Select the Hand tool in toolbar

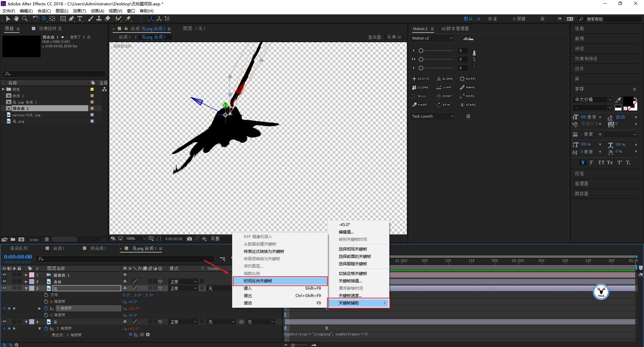[x=16, y=19]
